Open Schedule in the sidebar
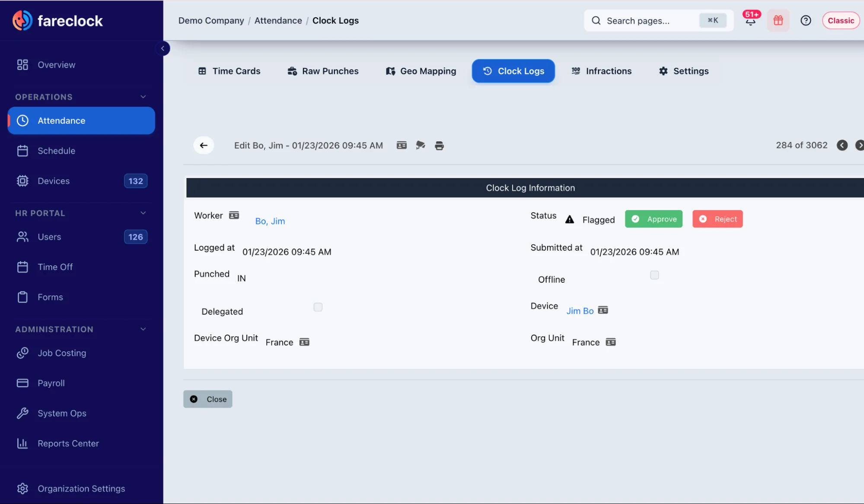Image resolution: width=864 pixels, height=504 pixels. (x=81, y=151)
